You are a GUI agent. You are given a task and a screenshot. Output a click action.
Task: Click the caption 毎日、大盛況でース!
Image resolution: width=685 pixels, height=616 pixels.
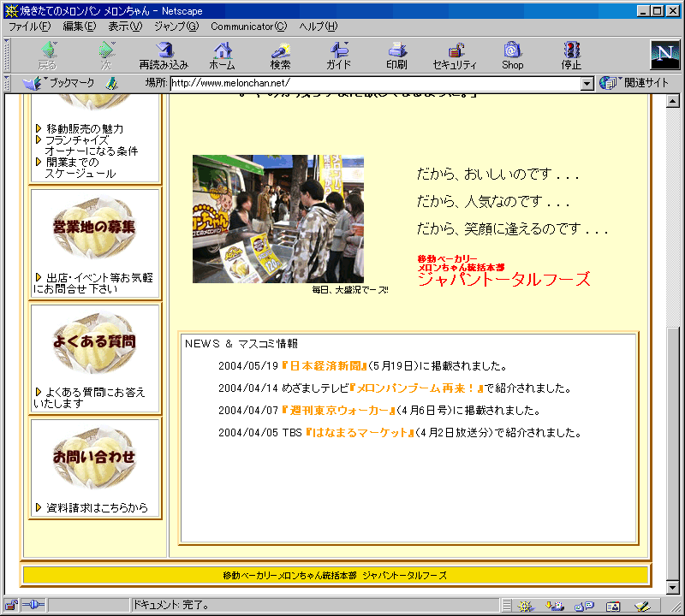[350, 290]
